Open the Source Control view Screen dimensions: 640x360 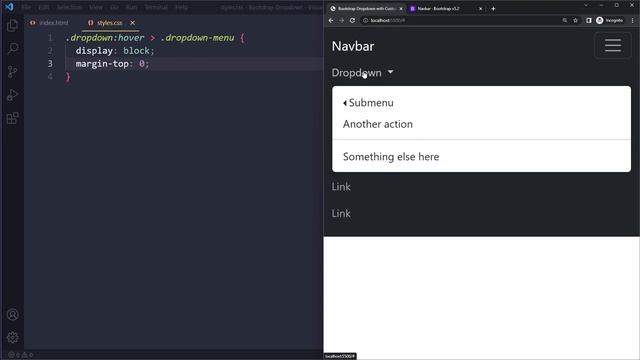[12, 72]
